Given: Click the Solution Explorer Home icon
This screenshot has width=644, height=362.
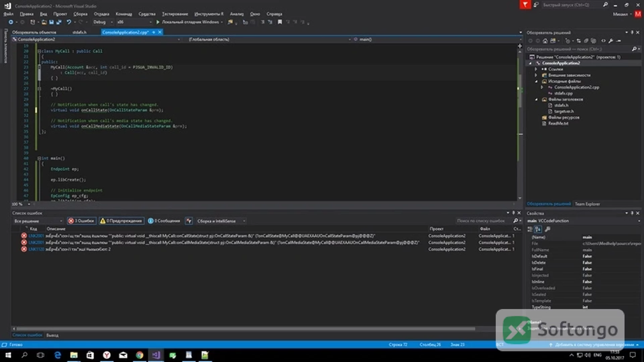Looking at the screenshot, I should [545, 41].
